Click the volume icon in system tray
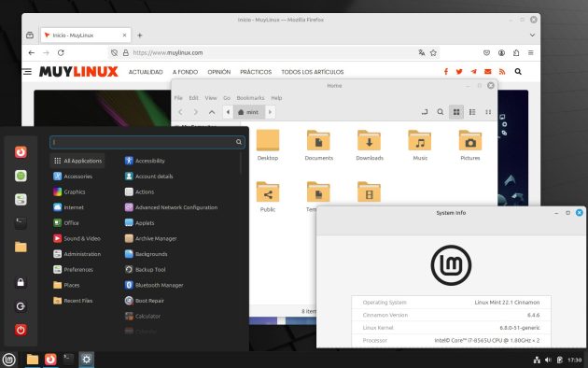Image resolution: width=588 pixels, height=368 pixels. [548, 361]
